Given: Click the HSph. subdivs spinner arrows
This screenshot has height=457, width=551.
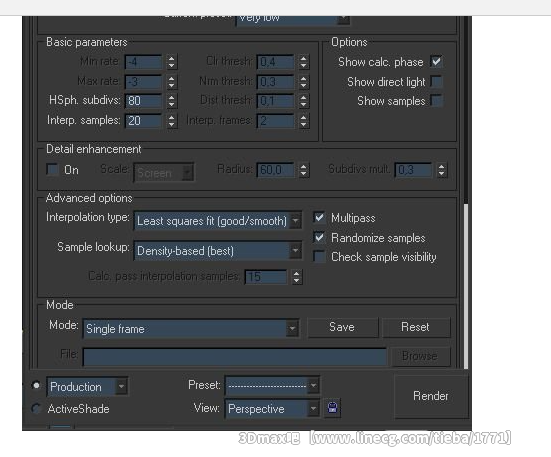Looking at the screenshot, I should pos(171,101).
